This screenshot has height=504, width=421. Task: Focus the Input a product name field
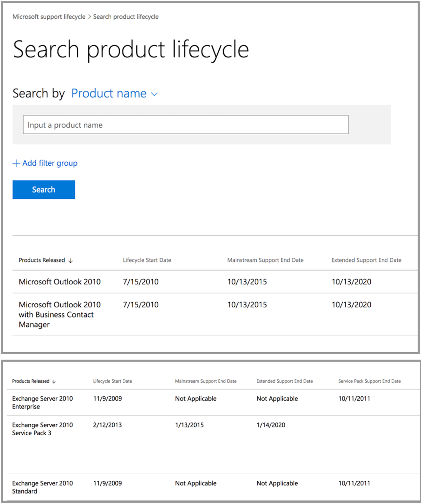pos(186,125)
